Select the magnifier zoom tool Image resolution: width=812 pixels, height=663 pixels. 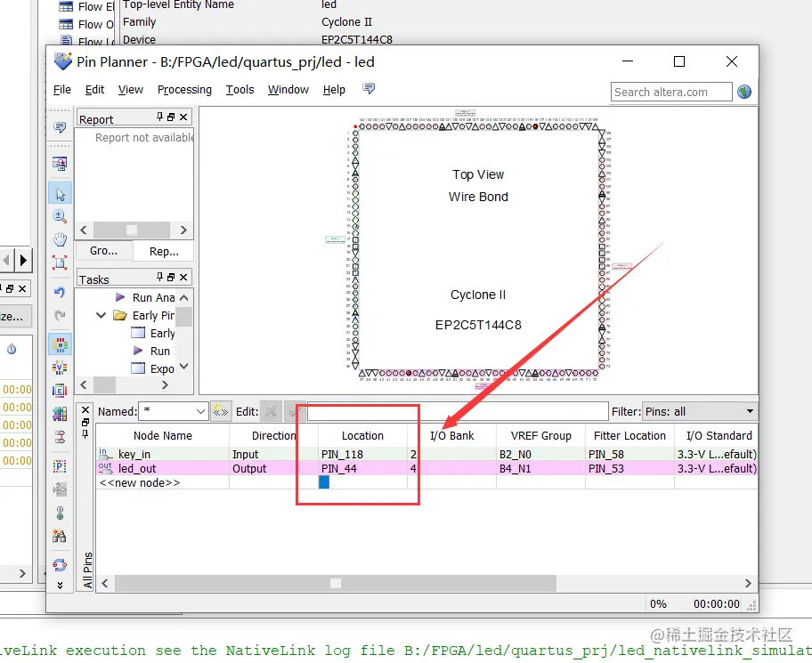pos(60,216)
